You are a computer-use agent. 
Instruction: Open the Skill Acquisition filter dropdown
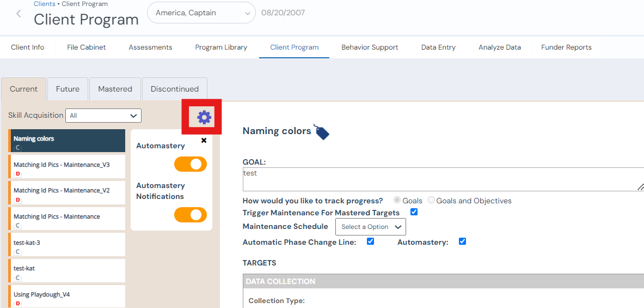pyautogui.click(x=103, y=116)
